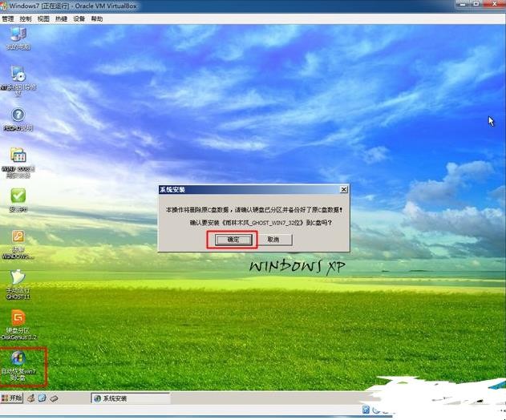Image resolution: width=506 pixels, height=420 pixels.
Task: Minimize the VirtualBox window
Action: (464, 4)
